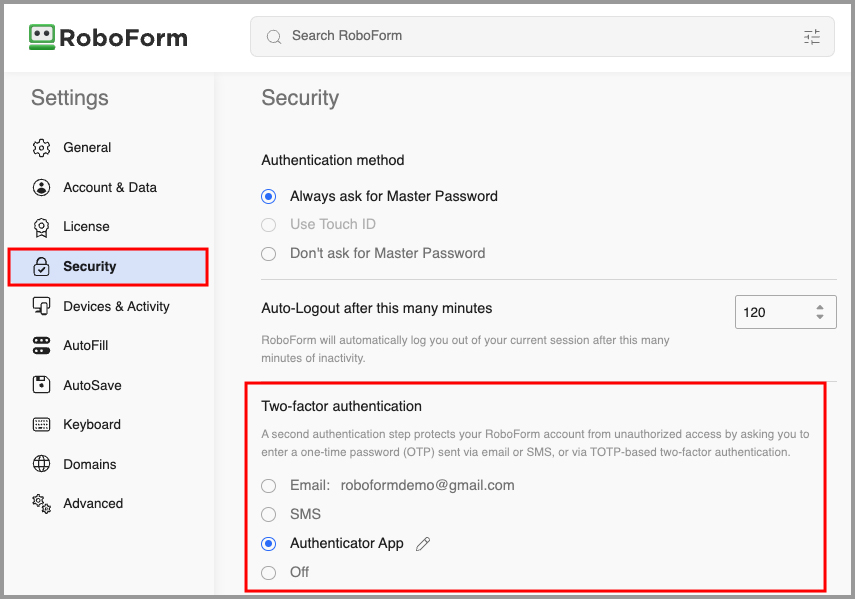The image size is (855, 599).
Task: Turn two-factor authentication Off
Action: [x=268, y=572]
